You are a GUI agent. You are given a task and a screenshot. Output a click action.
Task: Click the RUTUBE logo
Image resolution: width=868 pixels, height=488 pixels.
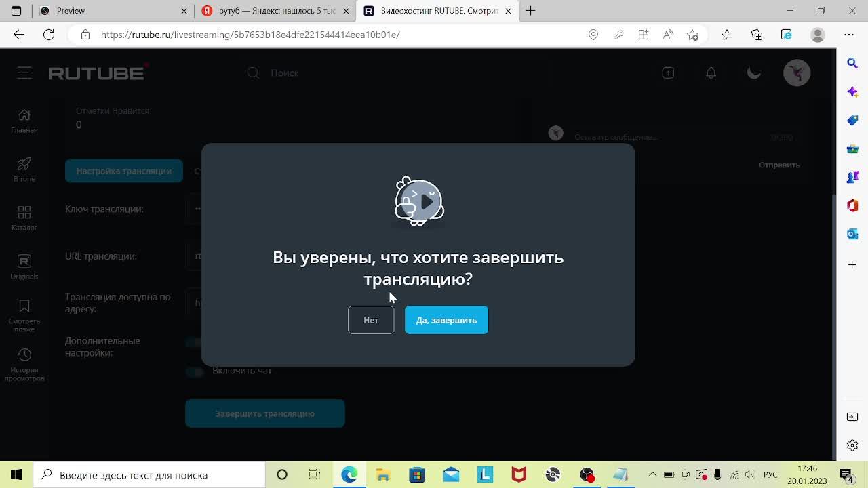click(98, 73)
